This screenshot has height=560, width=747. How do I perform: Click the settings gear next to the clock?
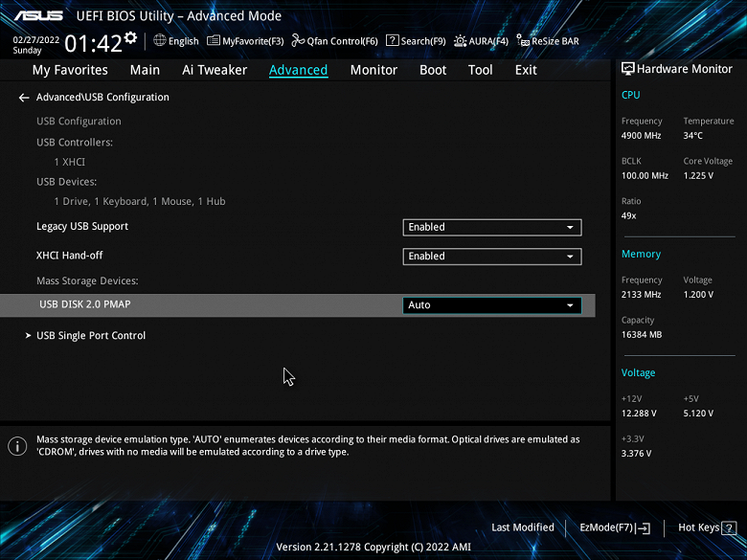click(x=130, y=38)
